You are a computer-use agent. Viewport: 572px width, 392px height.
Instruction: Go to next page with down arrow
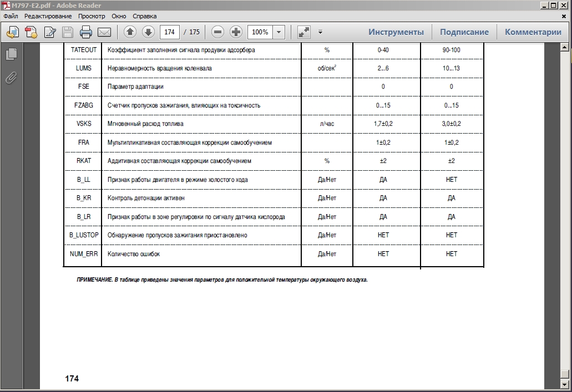tap(148, 32)
